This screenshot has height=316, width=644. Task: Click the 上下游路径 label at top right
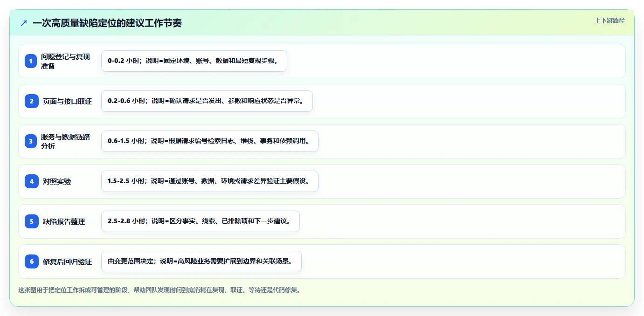click(x=609, y=21)
